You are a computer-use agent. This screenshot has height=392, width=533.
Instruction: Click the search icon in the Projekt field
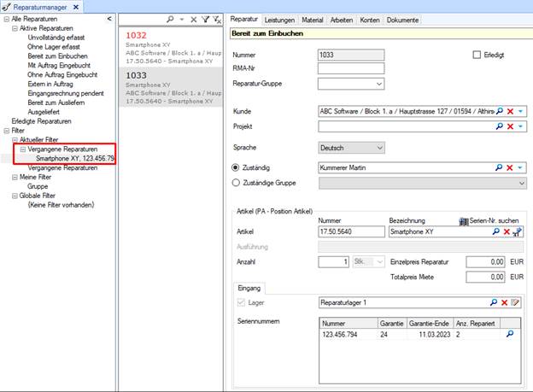(500, 126)
